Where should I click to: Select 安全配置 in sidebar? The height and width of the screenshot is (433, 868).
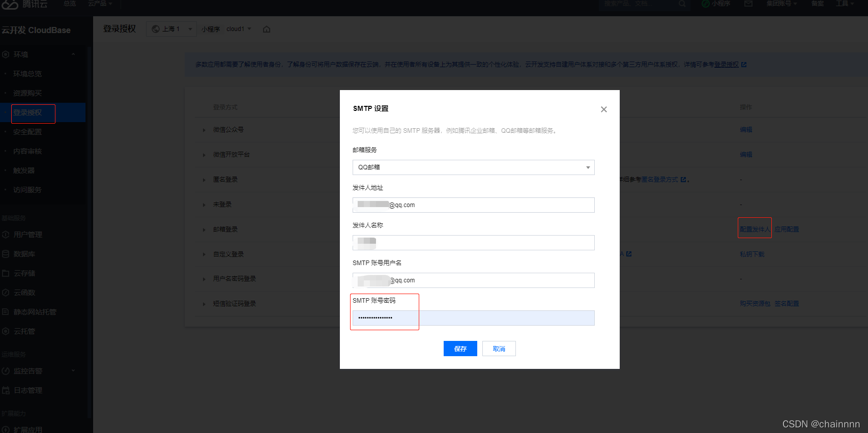pyautogui.click(x=27, y=132)
